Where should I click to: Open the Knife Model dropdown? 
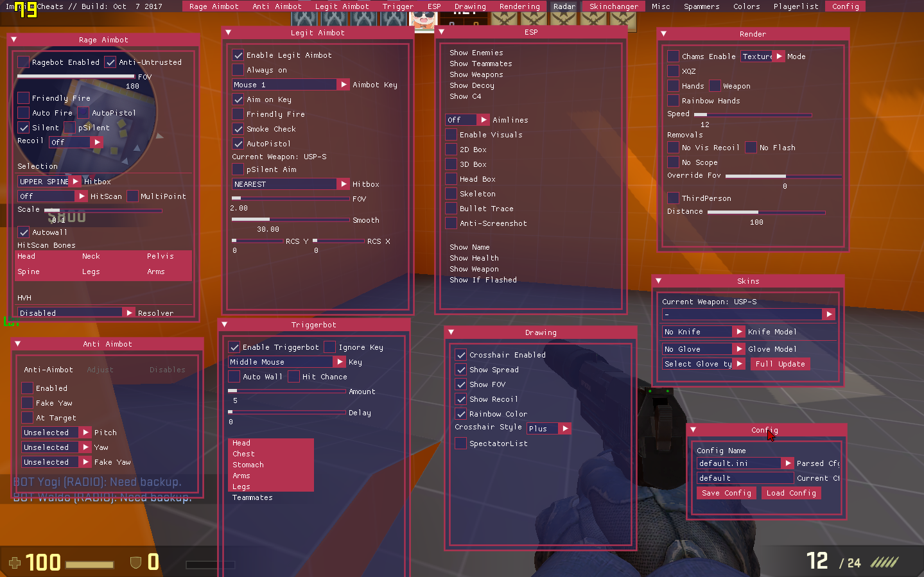(704, 331)
